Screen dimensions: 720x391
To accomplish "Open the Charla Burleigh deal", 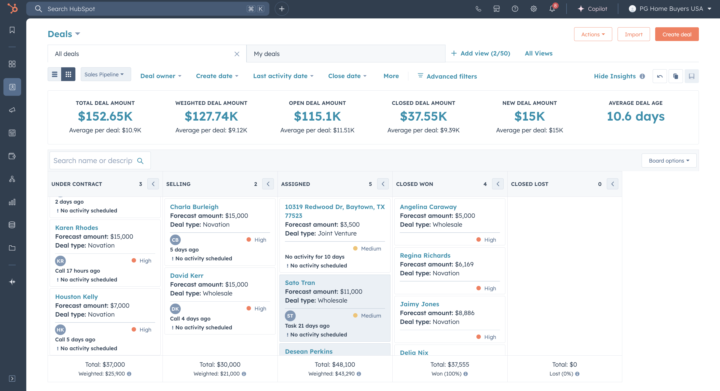I will pyautogui.click(x=194, y=207).
